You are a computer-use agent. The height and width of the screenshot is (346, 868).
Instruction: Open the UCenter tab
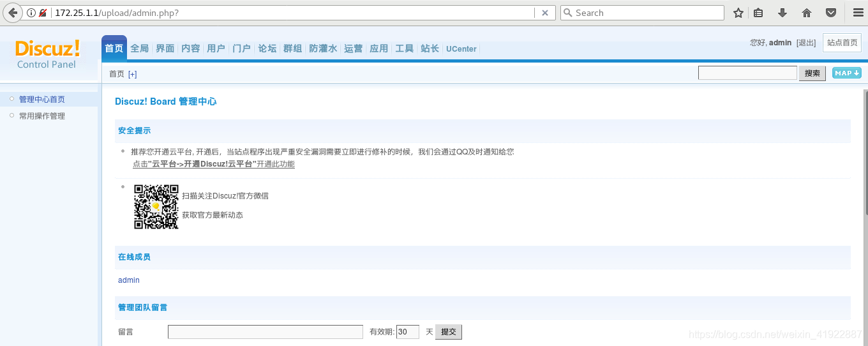click(x=461, y=49)
